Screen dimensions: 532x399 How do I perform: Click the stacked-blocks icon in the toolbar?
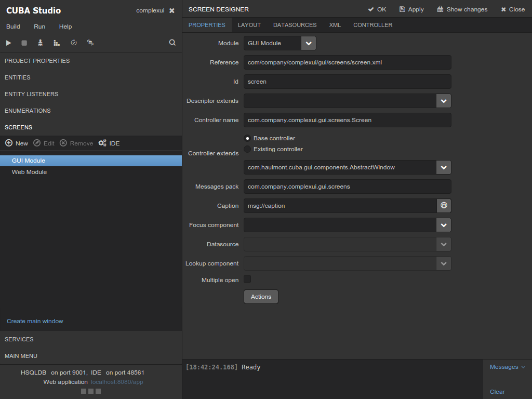coord(57,43)
